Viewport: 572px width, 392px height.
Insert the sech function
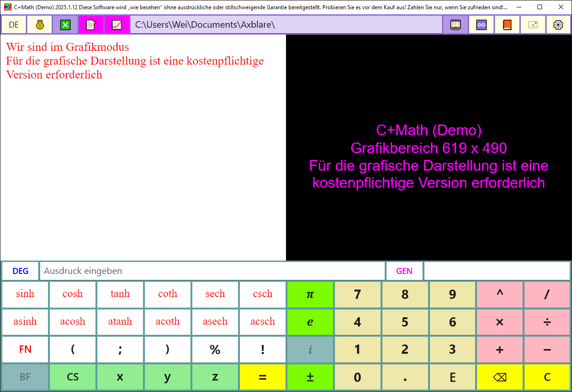click(x=215, y=294)
